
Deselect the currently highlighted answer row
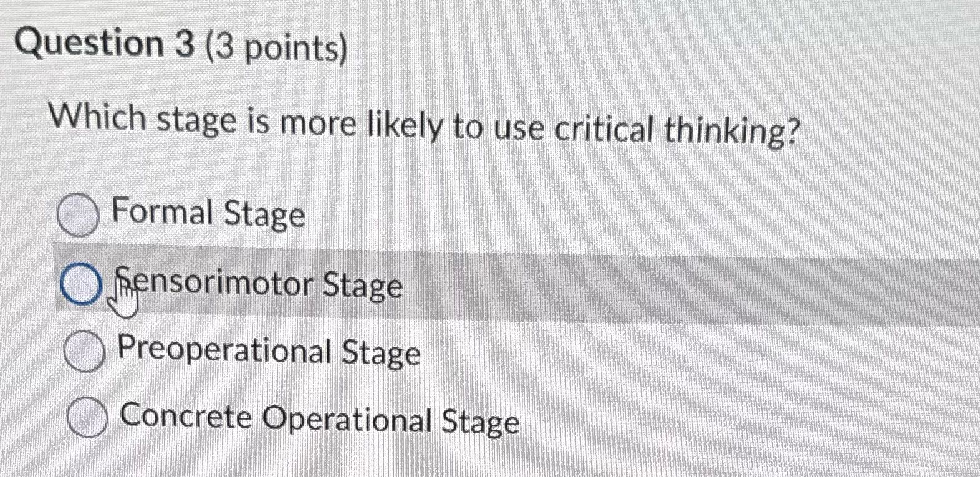pyautogui.click(x=81, y=286)
